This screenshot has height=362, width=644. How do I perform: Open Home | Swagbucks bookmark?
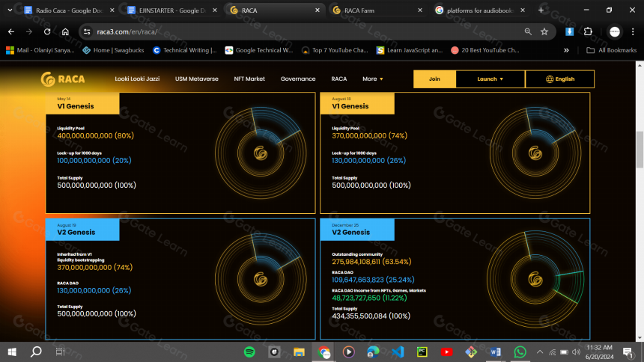click(x=113, y=50)
